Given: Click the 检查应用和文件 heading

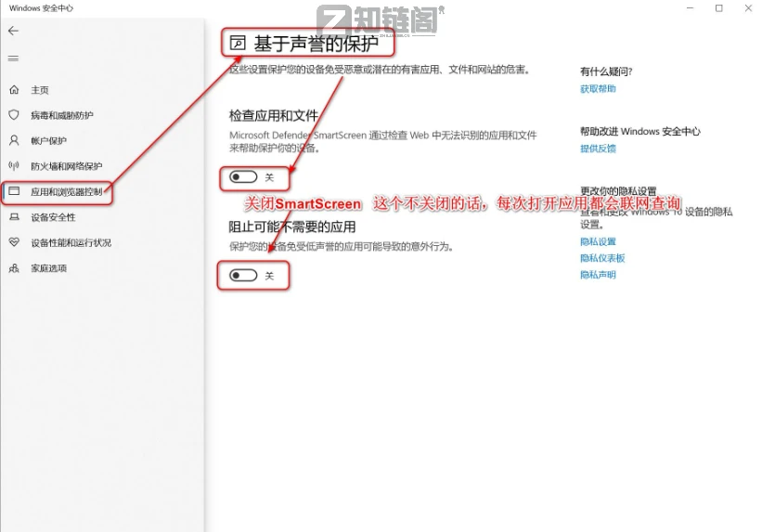Looking at the screenshot, I should tap(274, 116).
